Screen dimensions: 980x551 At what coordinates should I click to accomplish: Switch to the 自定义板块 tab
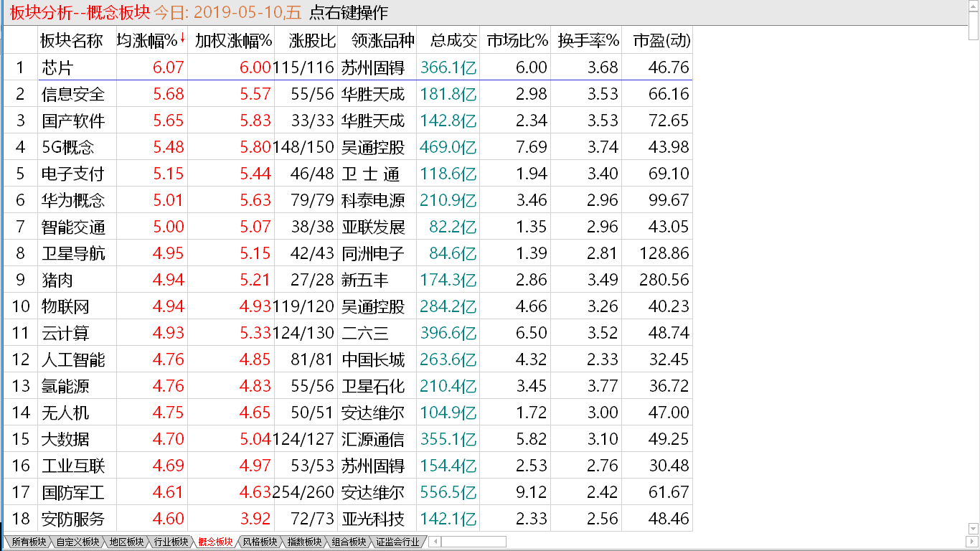77,542
